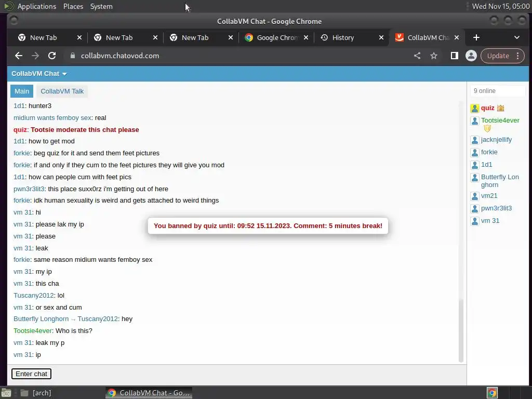
Task: Close the CollabVM Chat tab
Action: (457, 37)
